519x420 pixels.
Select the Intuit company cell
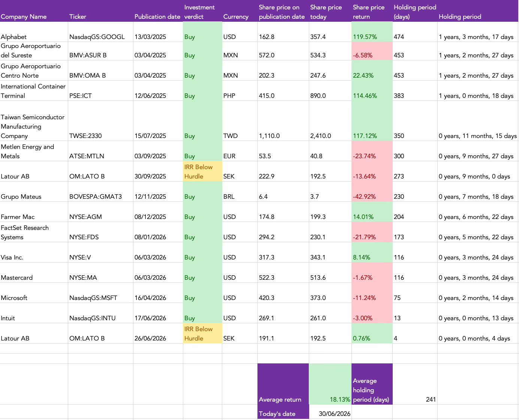(34, 313)
